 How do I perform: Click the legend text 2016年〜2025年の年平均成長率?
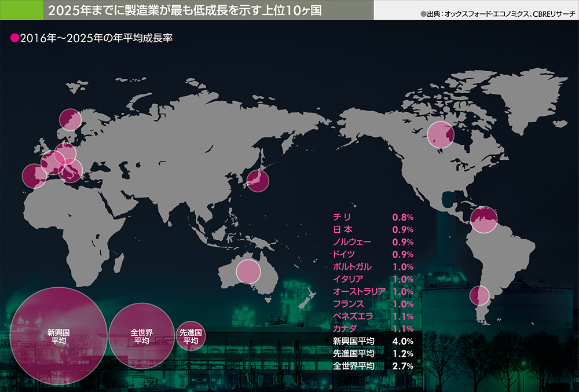96,38
